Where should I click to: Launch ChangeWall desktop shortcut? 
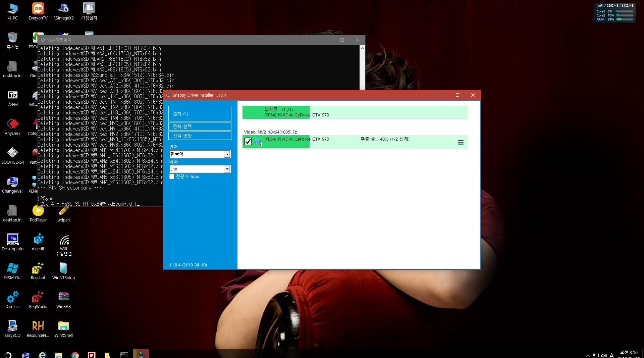pyautogui.click(x=13, y=185)
